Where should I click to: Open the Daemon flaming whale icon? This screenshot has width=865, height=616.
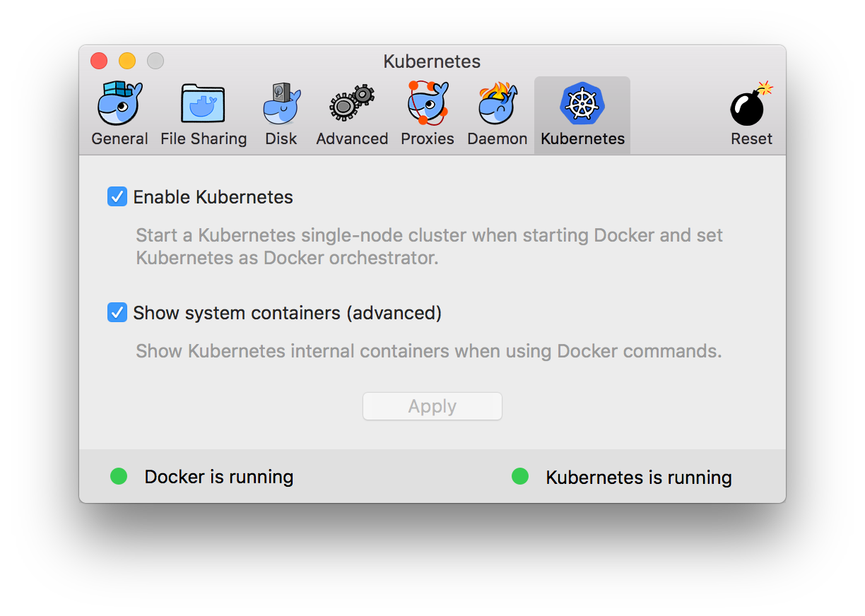coord(497,103)
